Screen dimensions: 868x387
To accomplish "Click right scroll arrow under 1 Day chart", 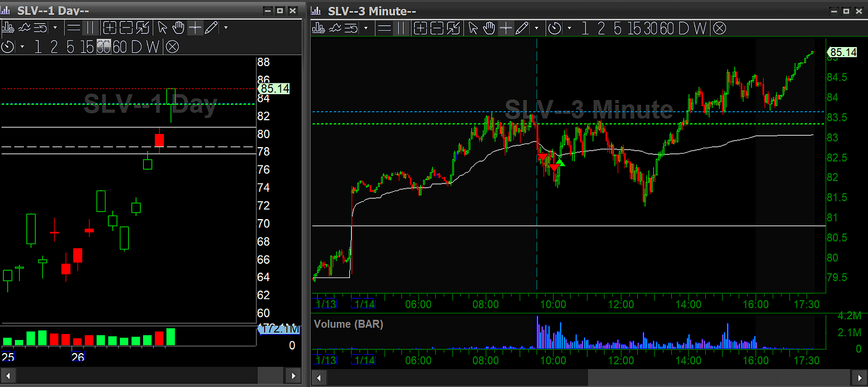I will 293,376.
